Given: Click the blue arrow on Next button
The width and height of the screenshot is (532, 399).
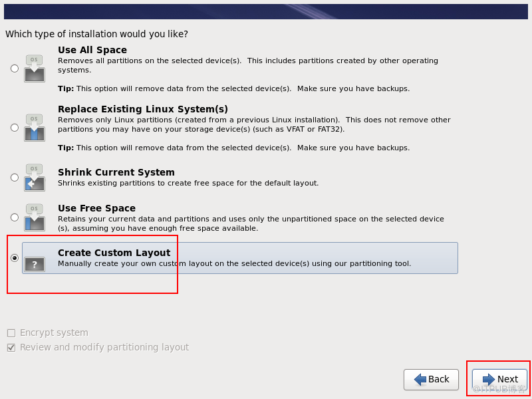Looking at the screenshot, I should [489, 380].
